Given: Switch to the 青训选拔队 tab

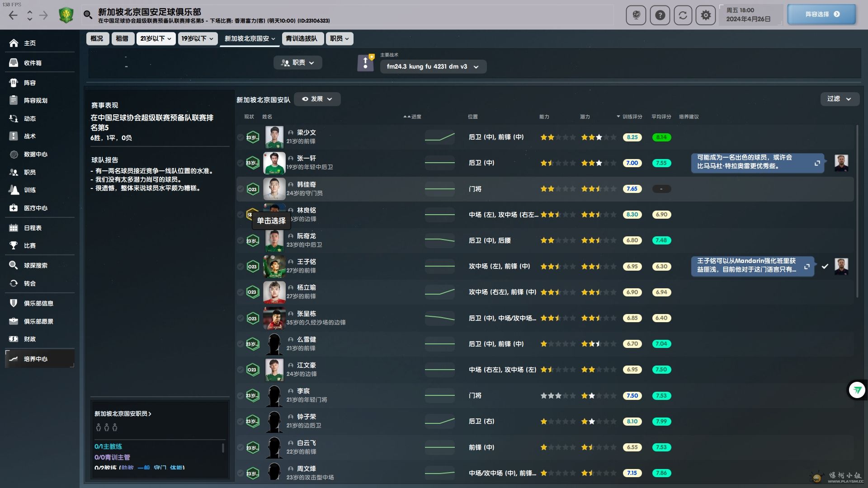Looking at the screenshot, I should pyautogui.click(x=302, y=38).
